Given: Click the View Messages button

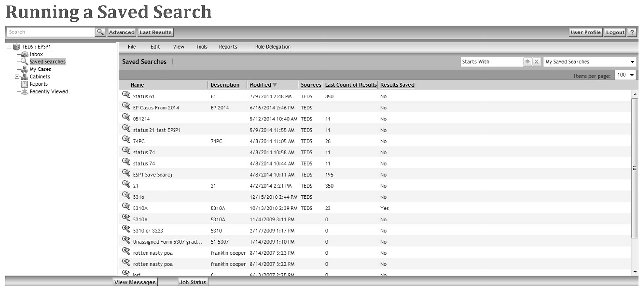Looking at the screenshot, I should click(135, 282).
